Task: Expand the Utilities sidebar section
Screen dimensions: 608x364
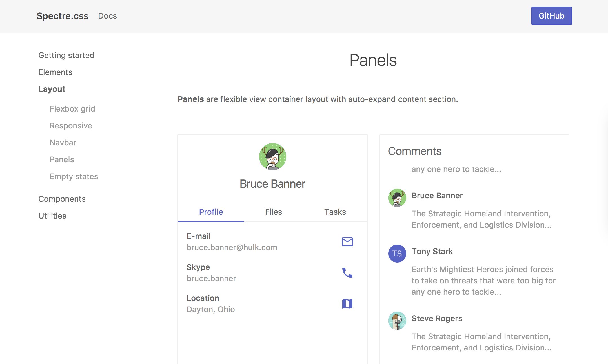Action: coord(52,216)
